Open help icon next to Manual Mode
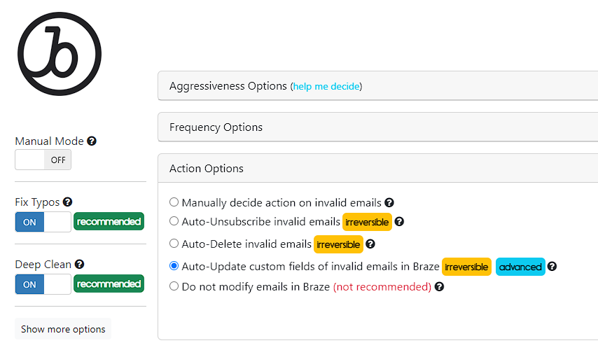Image resolution: width=598 pixels, height=364 pixels. (x=92, y=141)
